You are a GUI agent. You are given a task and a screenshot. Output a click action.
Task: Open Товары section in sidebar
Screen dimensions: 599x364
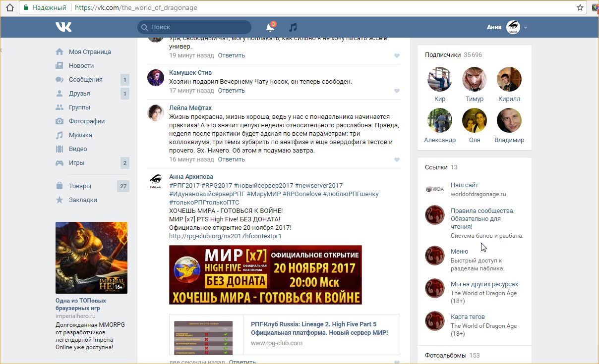tap(80, 186)
